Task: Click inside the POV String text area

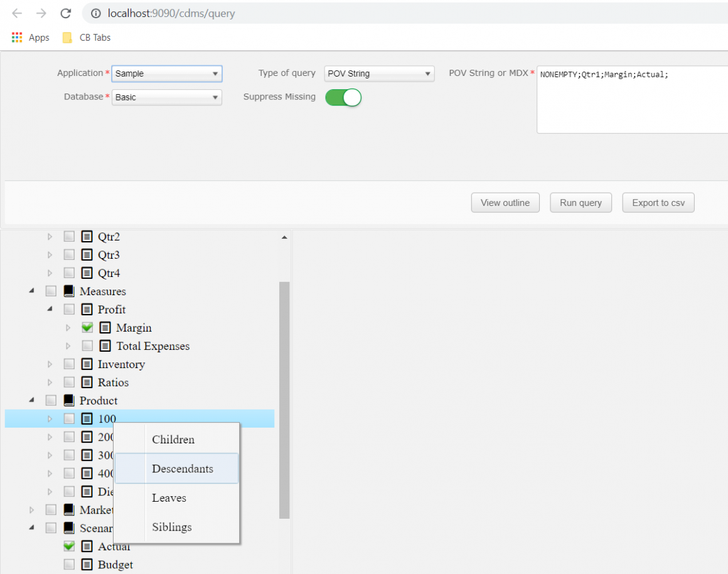Action: 631,100
